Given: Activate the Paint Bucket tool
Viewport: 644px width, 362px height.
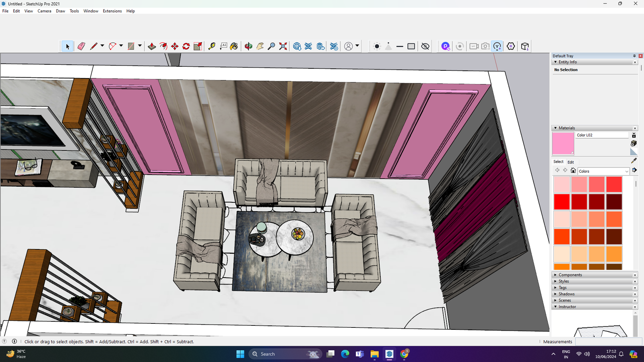Looking at the screenshot, I should coord(234,46).
